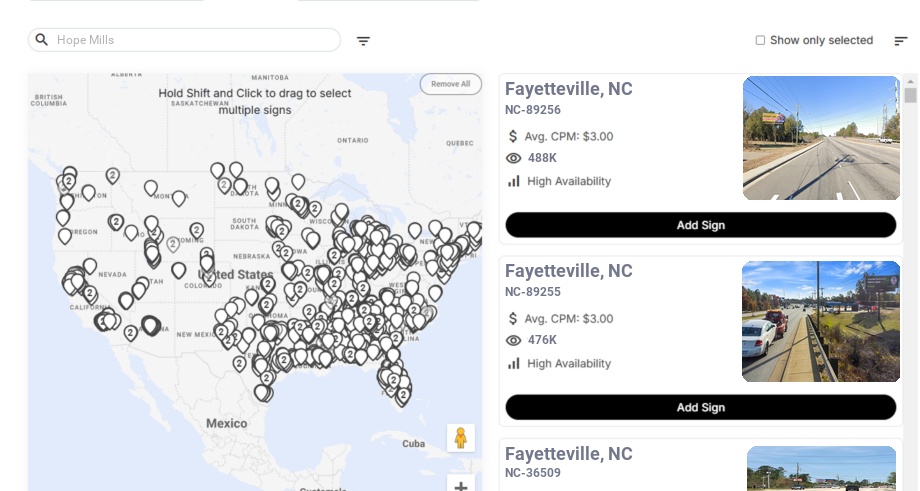Click the dollar icon on NC-89255
920x491 pixels.
click(514, 319)
